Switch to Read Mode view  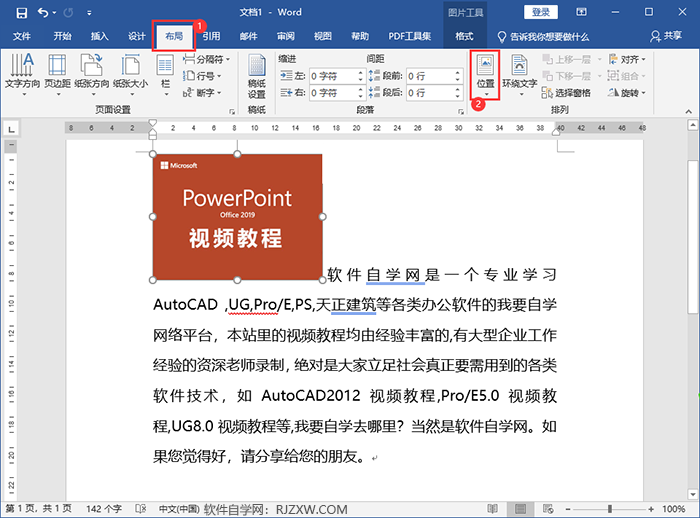click(x=493, y=509)
